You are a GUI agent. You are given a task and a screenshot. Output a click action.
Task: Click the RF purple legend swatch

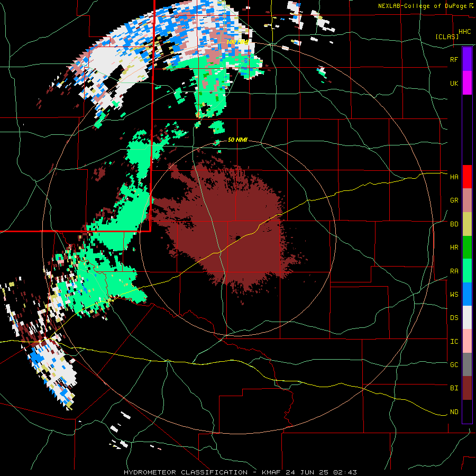click(x=467, y=59)
